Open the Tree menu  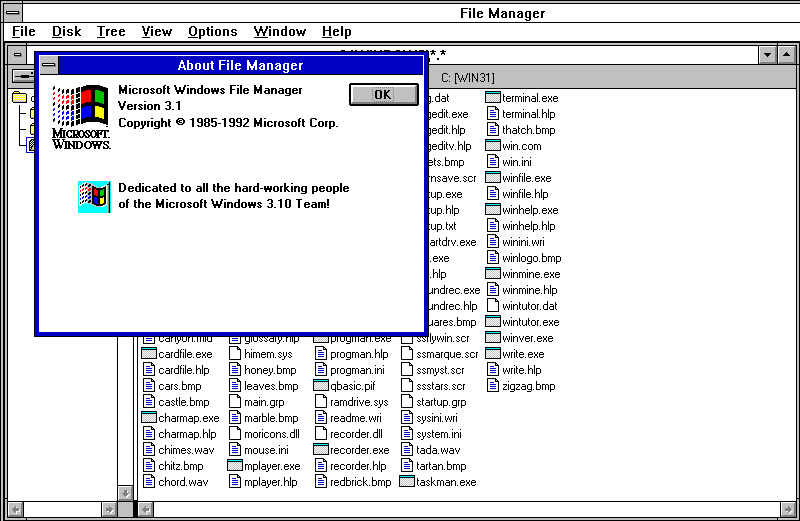tap(111, 32)
